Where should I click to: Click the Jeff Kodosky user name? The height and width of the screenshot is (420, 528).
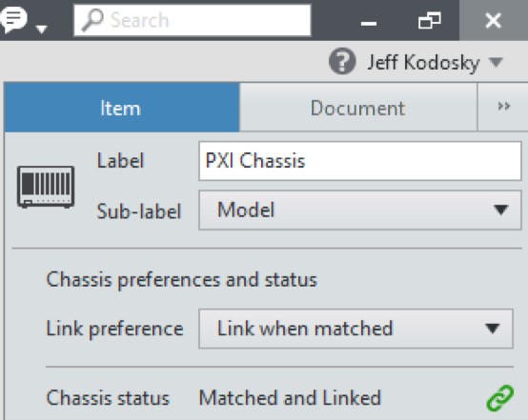(423, 63)
